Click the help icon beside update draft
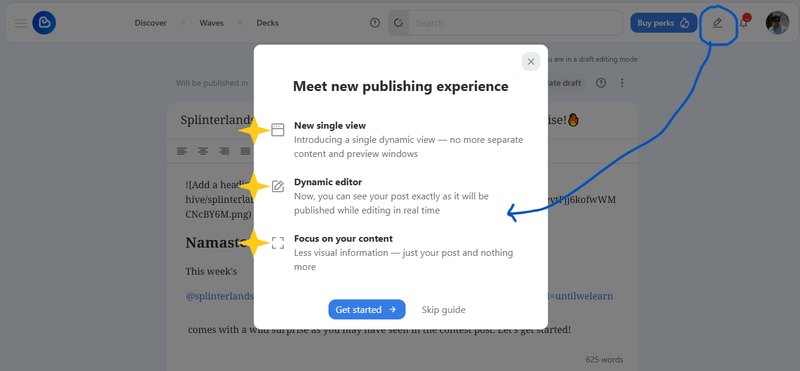Image resolution: width=800 pixels, height=371 pixels. pos(601,83)
